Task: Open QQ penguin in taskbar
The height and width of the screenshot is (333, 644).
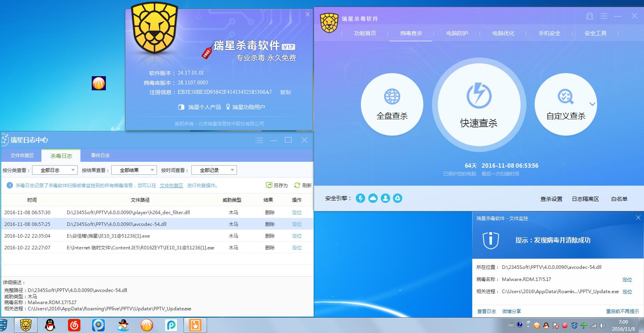Action: click(50, 325)
